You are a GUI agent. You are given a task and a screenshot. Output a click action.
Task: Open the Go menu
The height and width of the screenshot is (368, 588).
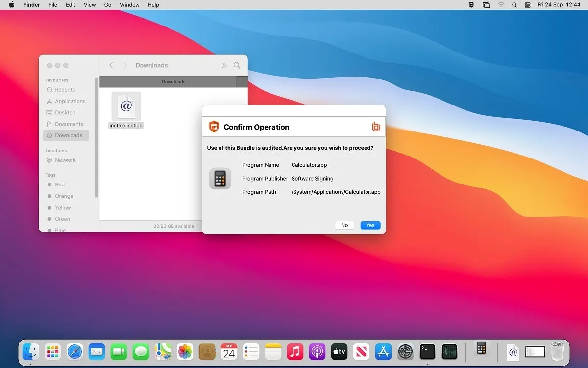(x=108, y=5)
